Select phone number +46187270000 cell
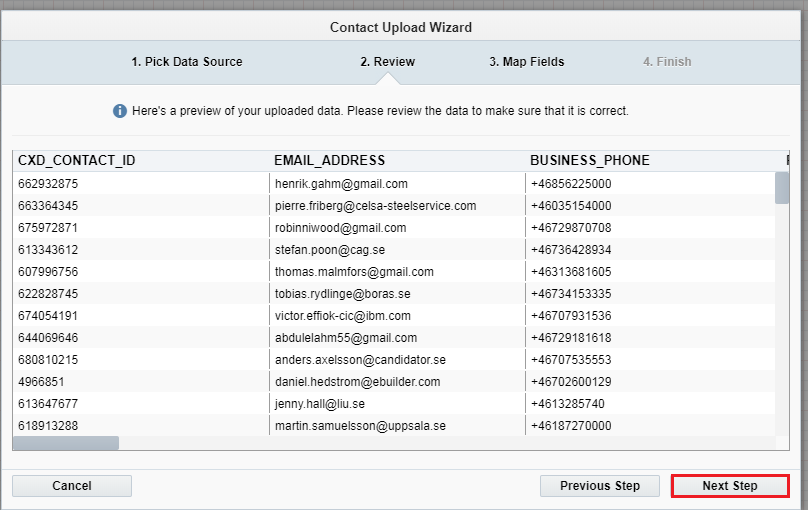This screenshot has height=510, width=808. pyautogui.click(x=570, y=426)
